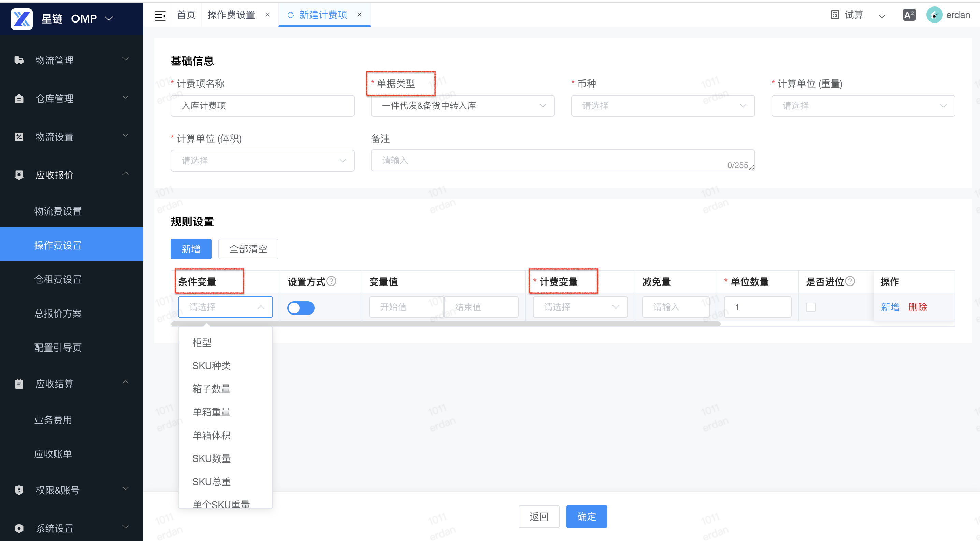Collapse the sidebar menu hamburger icon
Screen dimensions: 980x541
coord(160,16)
